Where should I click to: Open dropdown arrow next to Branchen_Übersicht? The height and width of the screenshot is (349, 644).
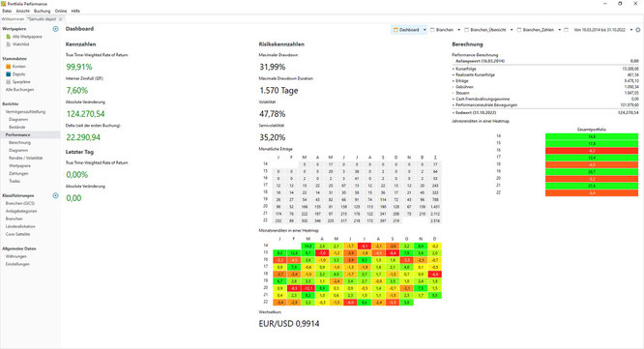[x=512, y=30]
